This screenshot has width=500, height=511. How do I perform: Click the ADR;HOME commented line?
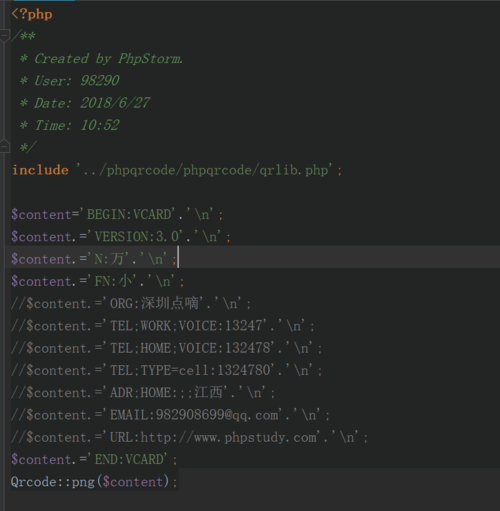point(143,393)
